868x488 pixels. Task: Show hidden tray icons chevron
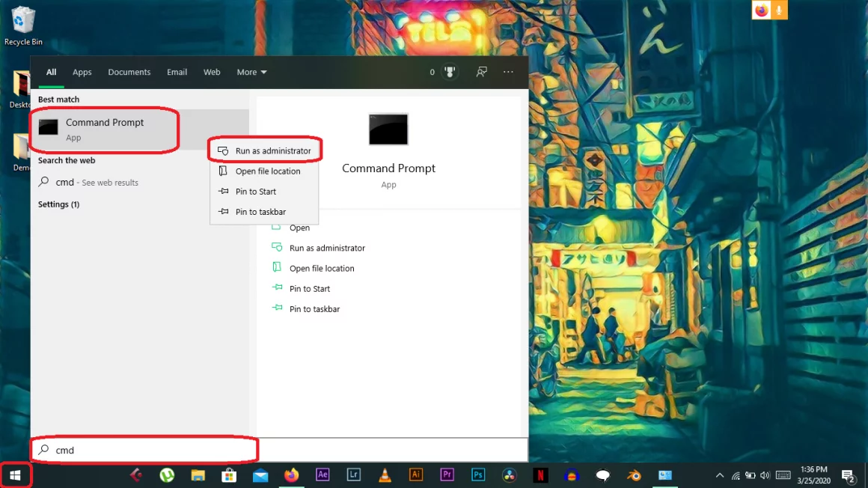pos(720,475)
